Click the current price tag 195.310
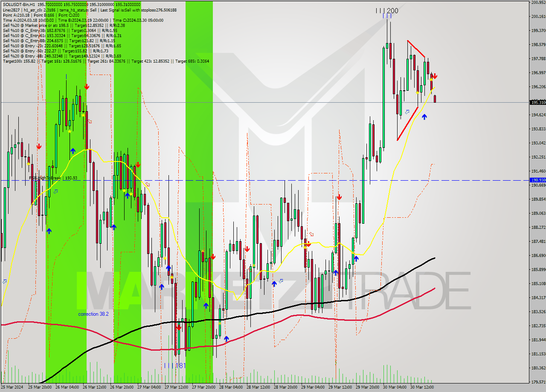The height and width of the screenshot is (392, 546). [538, 102]
